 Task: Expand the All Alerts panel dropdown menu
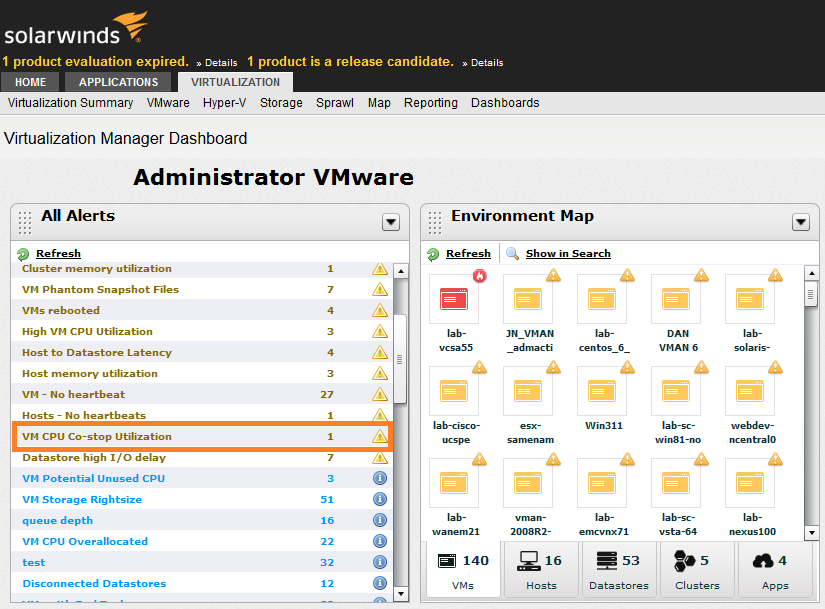click(391, 222)
